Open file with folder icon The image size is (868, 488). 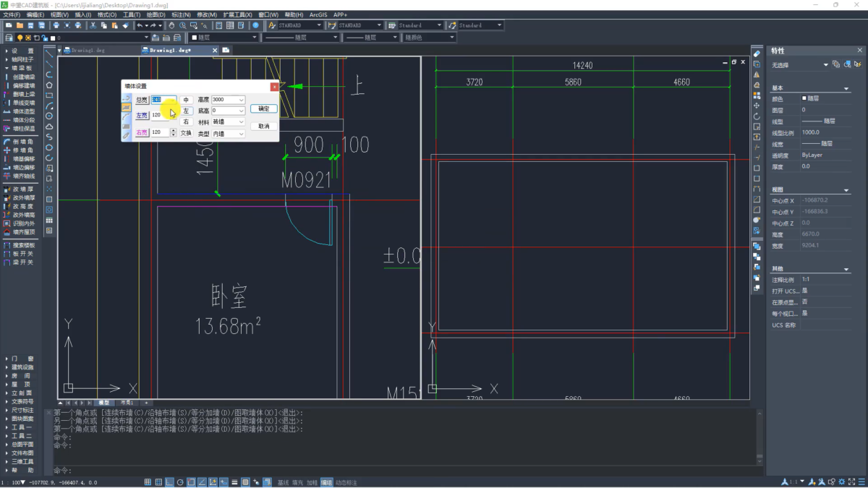coord(20,25)
